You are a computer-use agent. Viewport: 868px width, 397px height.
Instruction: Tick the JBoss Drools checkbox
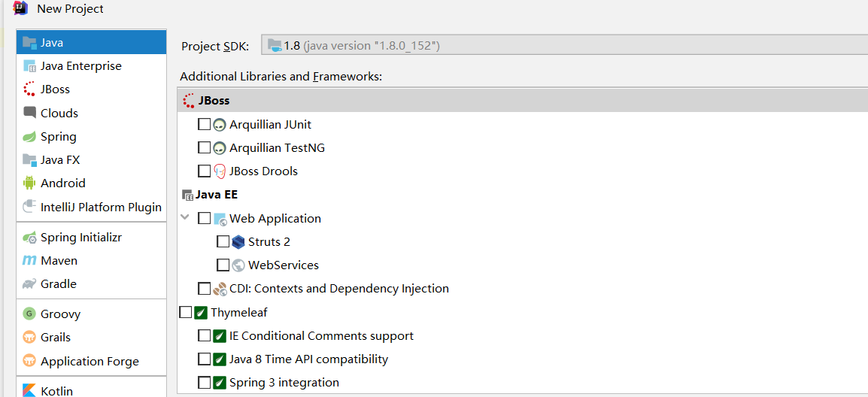(205, 171)
